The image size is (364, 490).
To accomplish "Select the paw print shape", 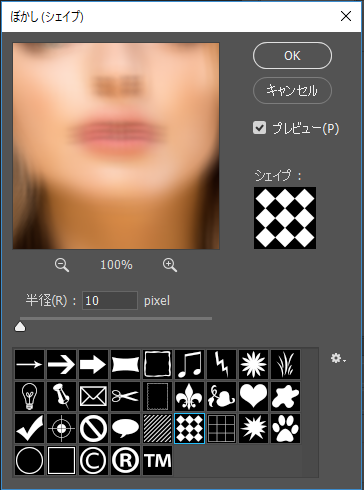I will 285,428.
